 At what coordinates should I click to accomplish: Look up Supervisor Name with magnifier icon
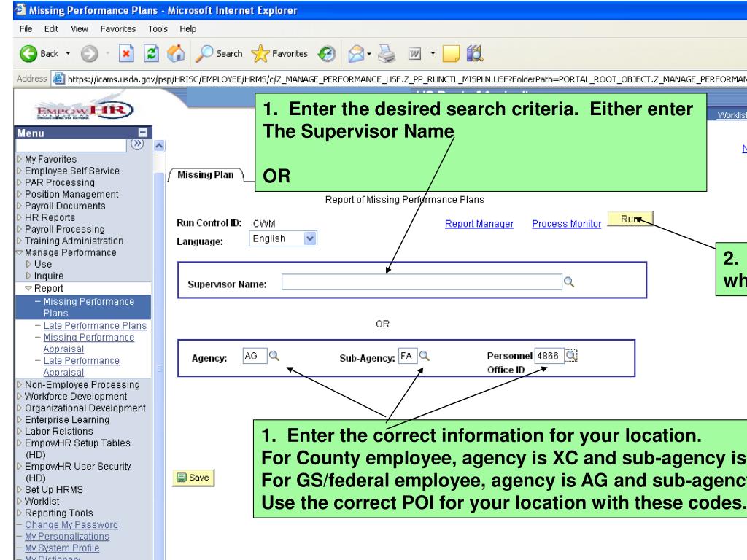coord(569,282)
